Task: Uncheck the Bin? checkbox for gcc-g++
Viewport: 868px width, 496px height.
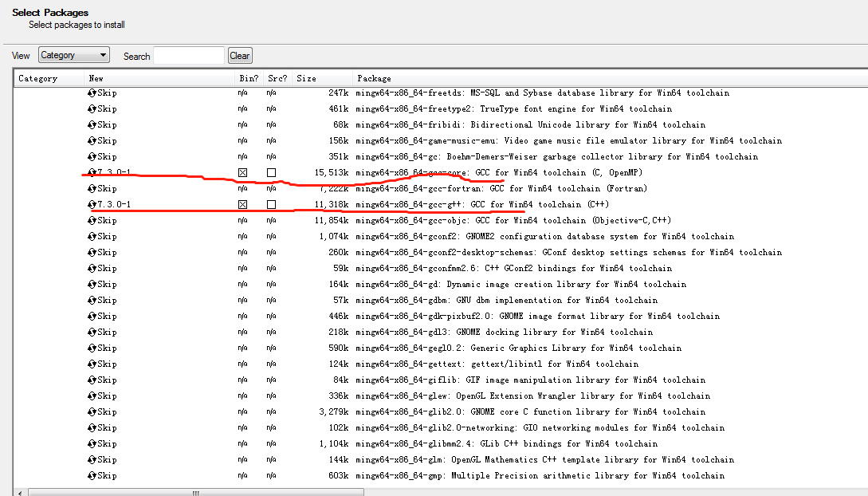Action: (244, 204)
